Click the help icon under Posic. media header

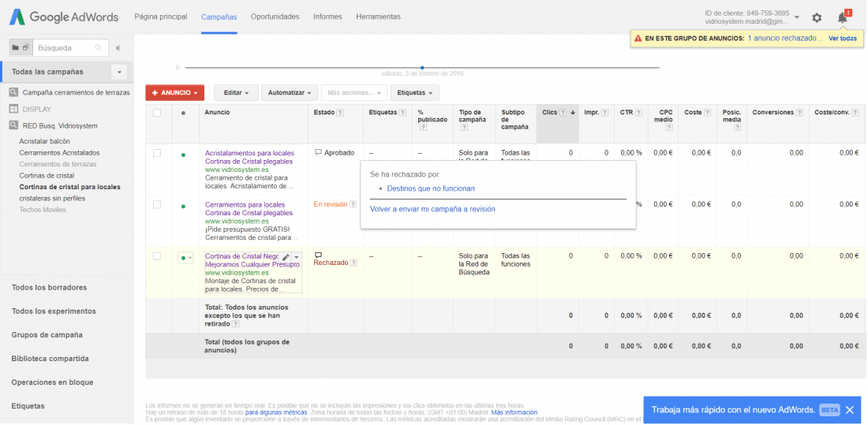pos(737,127)
